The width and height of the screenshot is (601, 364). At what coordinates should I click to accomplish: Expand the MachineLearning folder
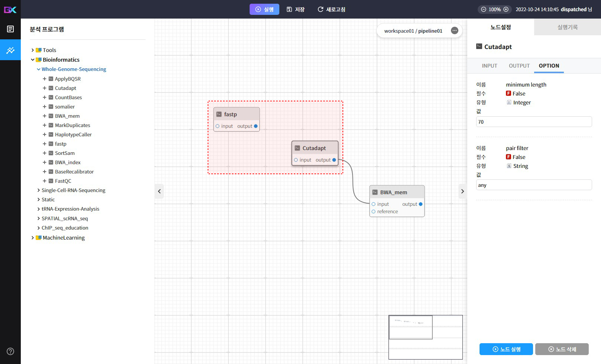point(33,238)
